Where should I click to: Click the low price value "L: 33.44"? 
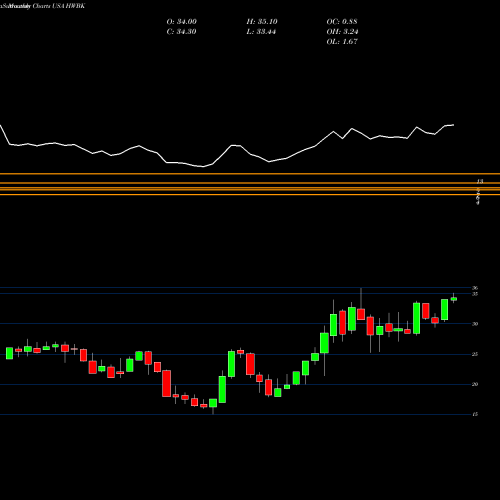click(x=261, y=32)
